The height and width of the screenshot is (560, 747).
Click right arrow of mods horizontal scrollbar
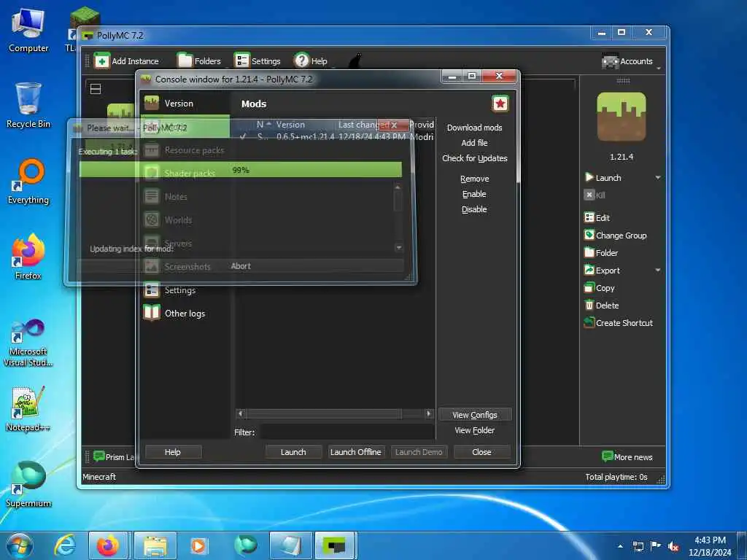(x=429, y=414)
